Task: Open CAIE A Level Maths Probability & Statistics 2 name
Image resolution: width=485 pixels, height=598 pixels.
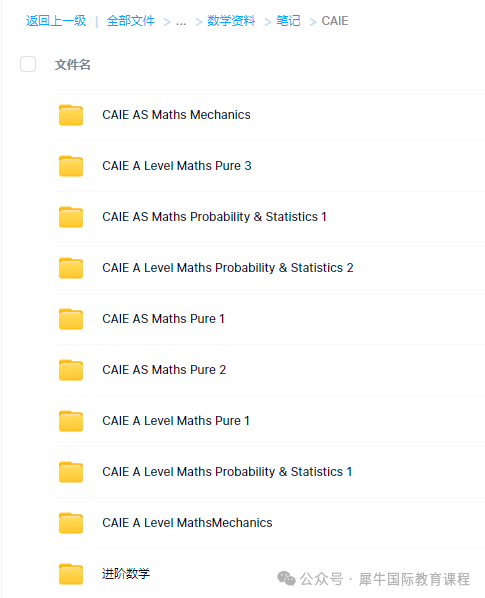Action: pos(228,268)
